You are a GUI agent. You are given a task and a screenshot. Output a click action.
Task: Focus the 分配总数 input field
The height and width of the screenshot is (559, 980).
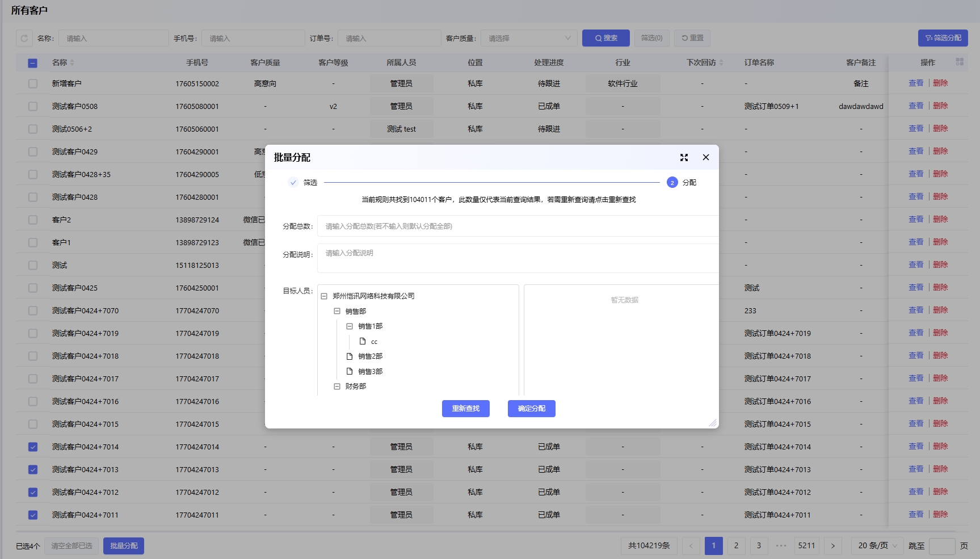coord(516,226)
